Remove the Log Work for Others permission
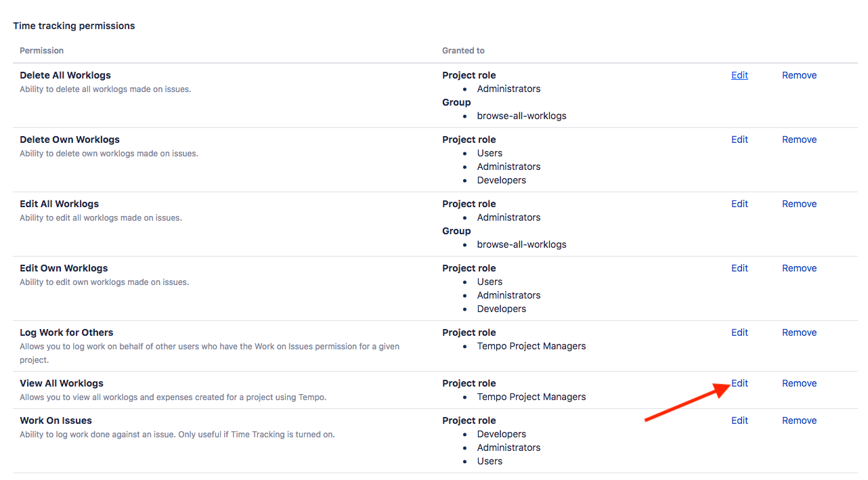This screenshot has width=868, height=480. click(799, 332)
